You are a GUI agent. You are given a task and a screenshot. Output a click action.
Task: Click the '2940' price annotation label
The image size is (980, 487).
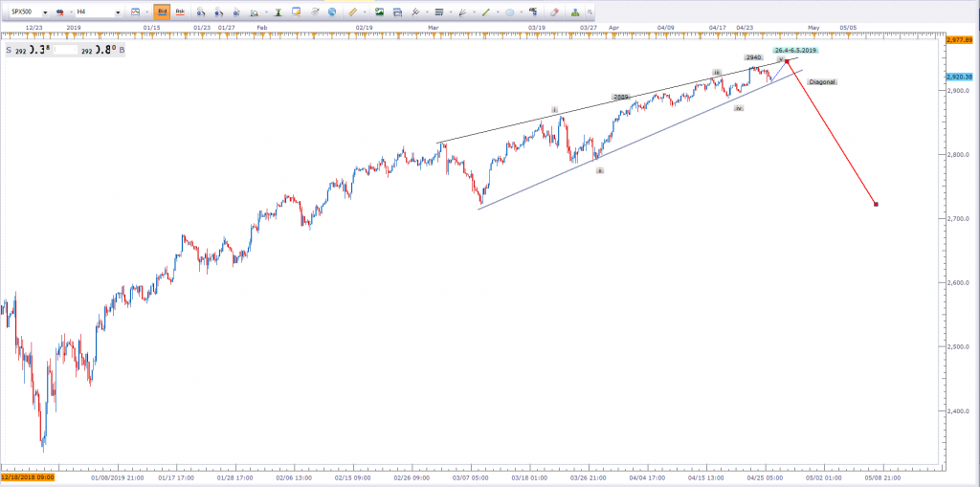(754, 57)
